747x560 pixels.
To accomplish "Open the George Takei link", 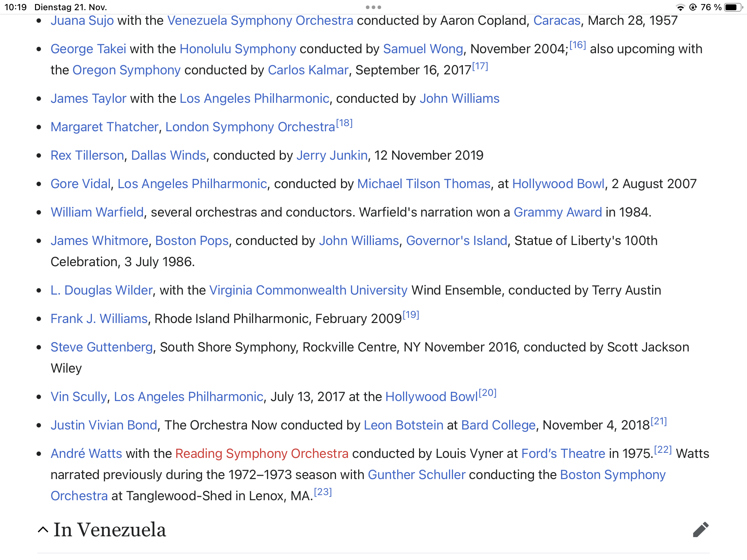I will (x=88, y=49).
